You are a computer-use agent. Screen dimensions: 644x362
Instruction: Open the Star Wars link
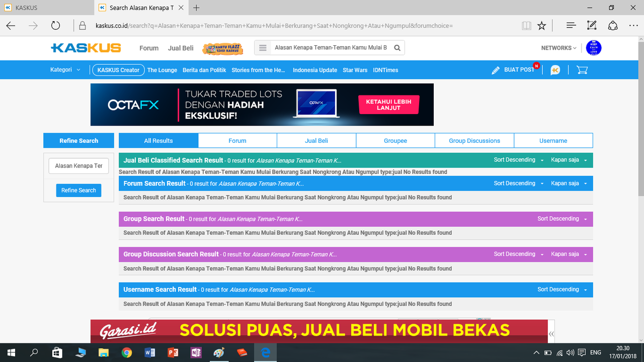pyautogui.click(x=355, y=70)
